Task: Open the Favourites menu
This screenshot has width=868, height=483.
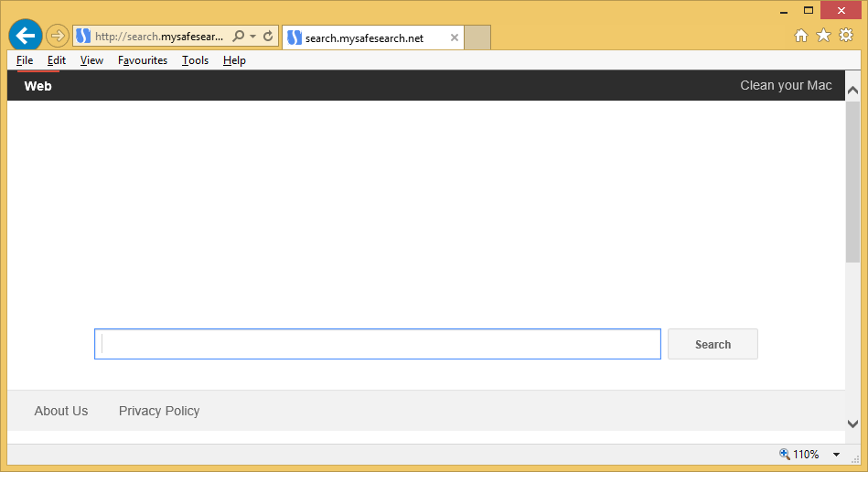Action: (x=143, y=60)
